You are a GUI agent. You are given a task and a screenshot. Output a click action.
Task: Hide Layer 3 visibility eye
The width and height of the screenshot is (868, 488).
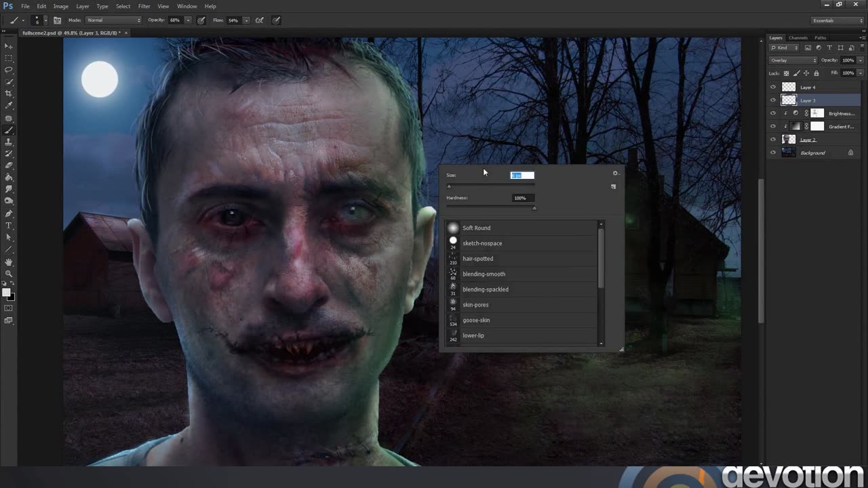[773, 100]
